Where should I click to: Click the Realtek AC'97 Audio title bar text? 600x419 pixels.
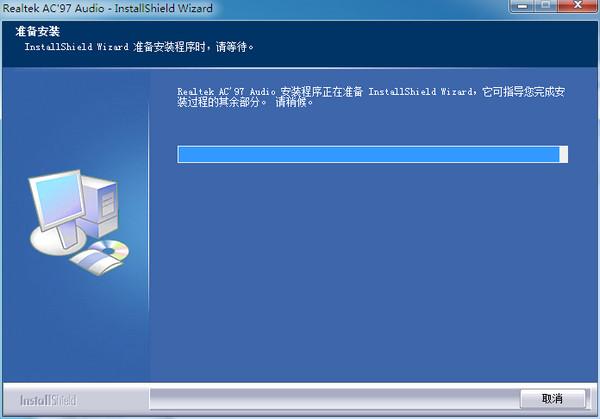tap(108, 8)
